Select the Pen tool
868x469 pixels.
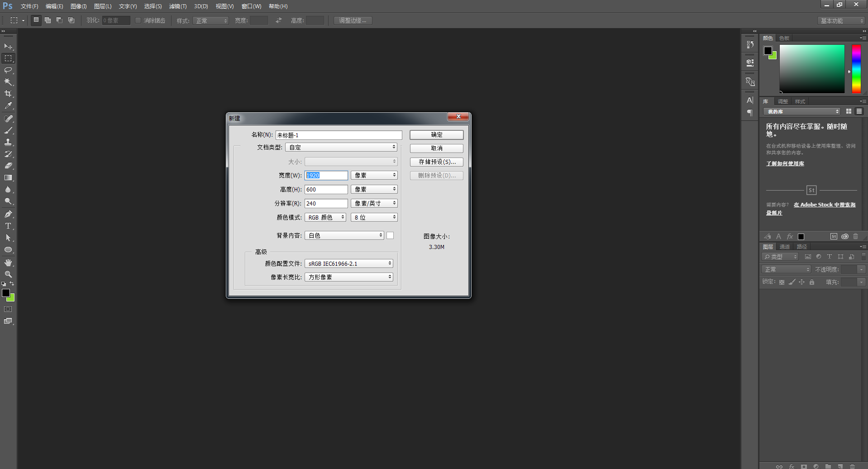click(x=8, y=214)
